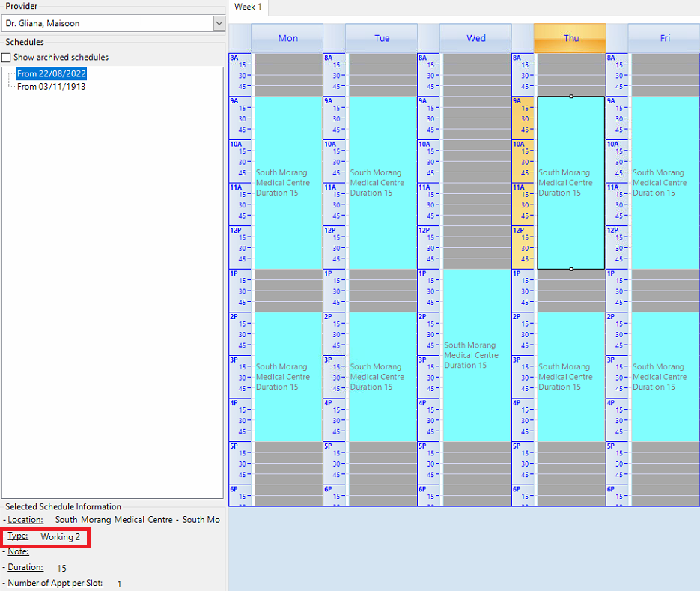Switch to the Week 1 tab
700x591 pixels.
pos(248,7)
